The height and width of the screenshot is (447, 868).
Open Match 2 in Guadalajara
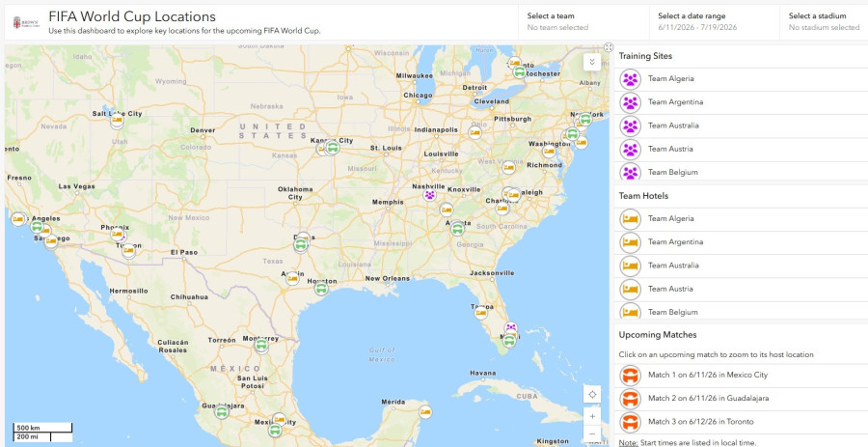(x=742, y=399)
